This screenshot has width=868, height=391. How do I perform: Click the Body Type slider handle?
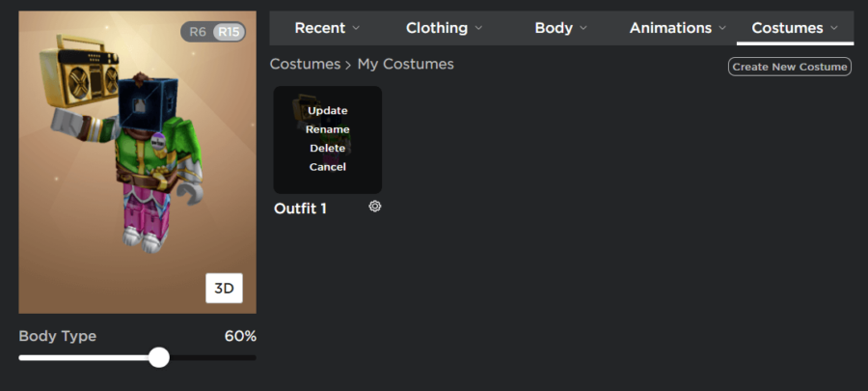coord(159,357)
